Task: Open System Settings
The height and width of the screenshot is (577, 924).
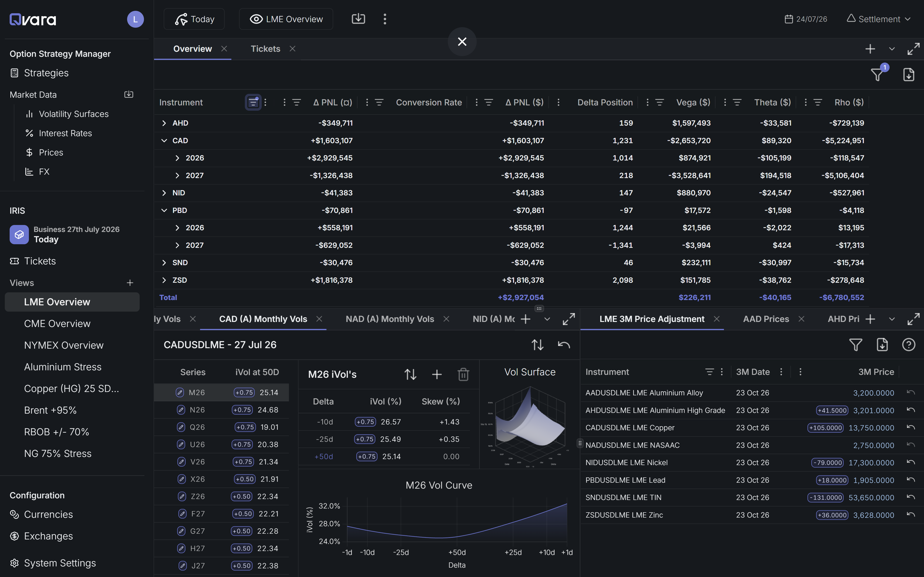Action: [x=59, y=563]
